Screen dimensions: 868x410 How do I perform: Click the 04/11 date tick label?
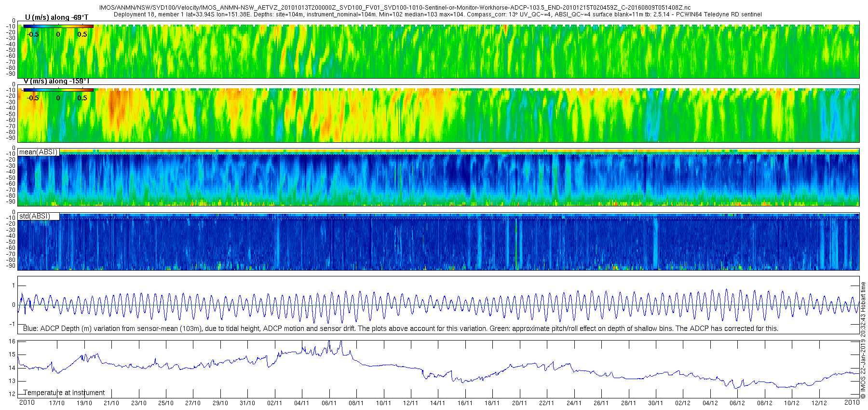tap(302, 403)
